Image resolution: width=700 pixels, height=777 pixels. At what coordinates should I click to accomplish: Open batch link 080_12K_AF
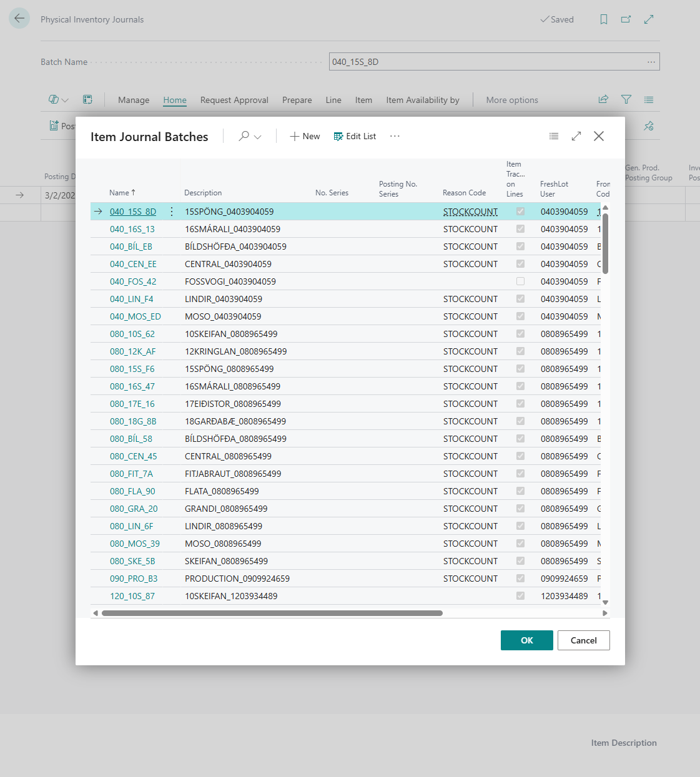click(133, 351)
